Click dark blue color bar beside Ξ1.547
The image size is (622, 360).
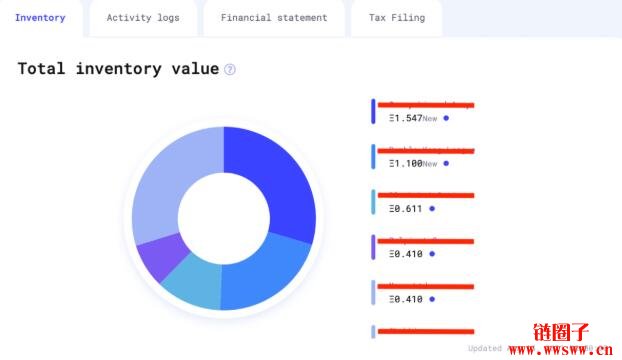[373, 111]
